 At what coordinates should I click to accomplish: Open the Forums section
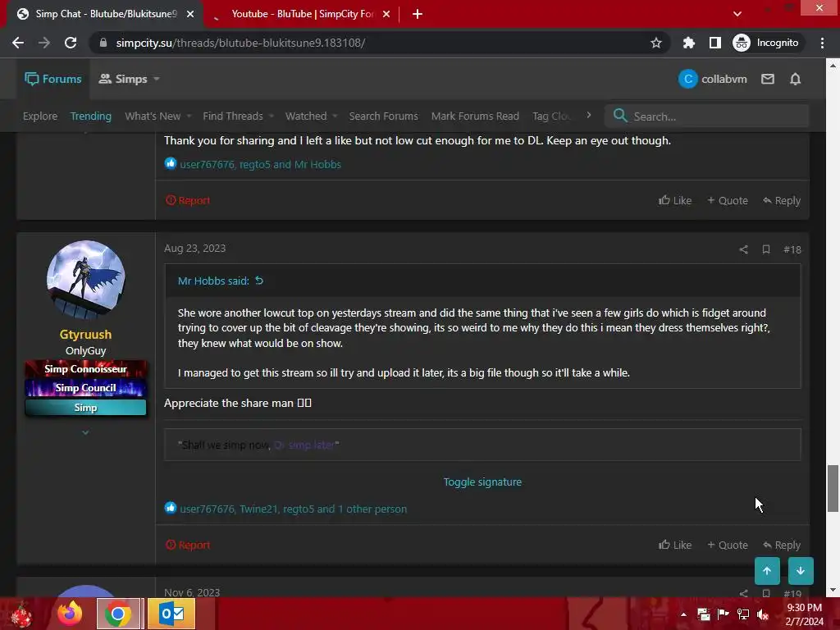pyautogui.click(x=53, y=79)
